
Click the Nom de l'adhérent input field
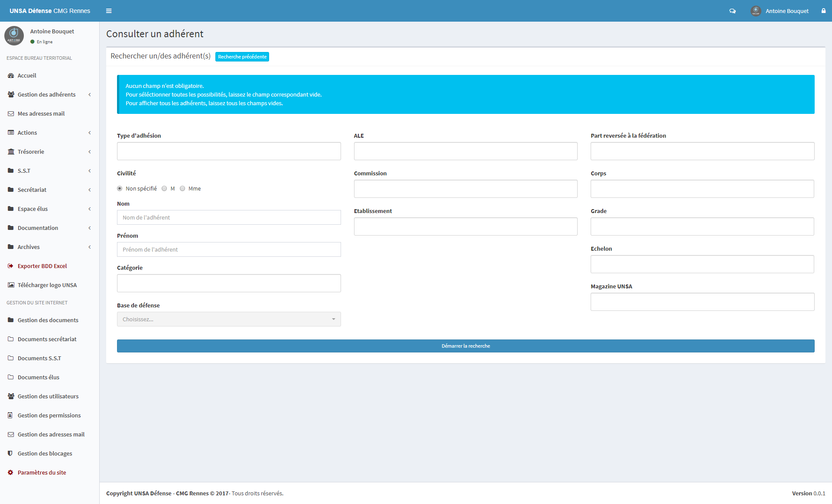point(229,217)
